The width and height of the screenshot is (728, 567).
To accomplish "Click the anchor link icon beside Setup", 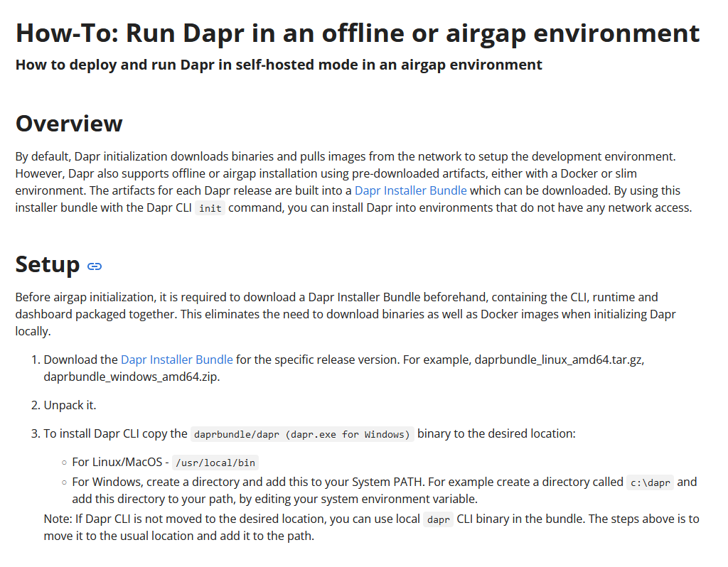I will tap(95, 266).
